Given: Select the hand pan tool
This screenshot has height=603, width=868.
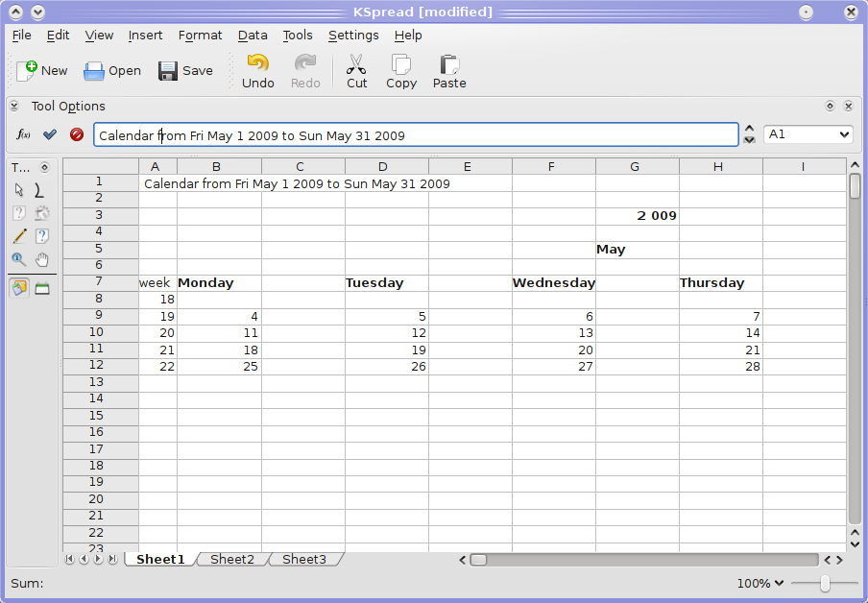Looking at the screenshot, I should pyautogui.click(x=42, y=259).
